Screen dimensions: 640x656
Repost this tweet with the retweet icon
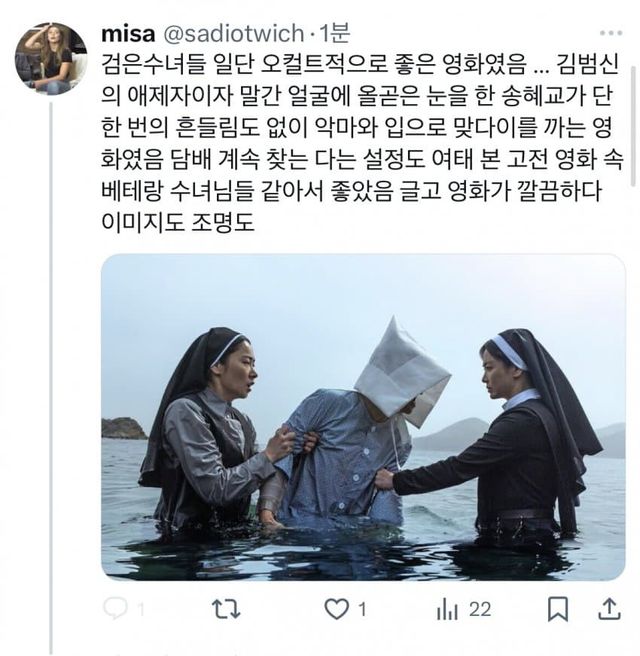(x=226, y=609)
